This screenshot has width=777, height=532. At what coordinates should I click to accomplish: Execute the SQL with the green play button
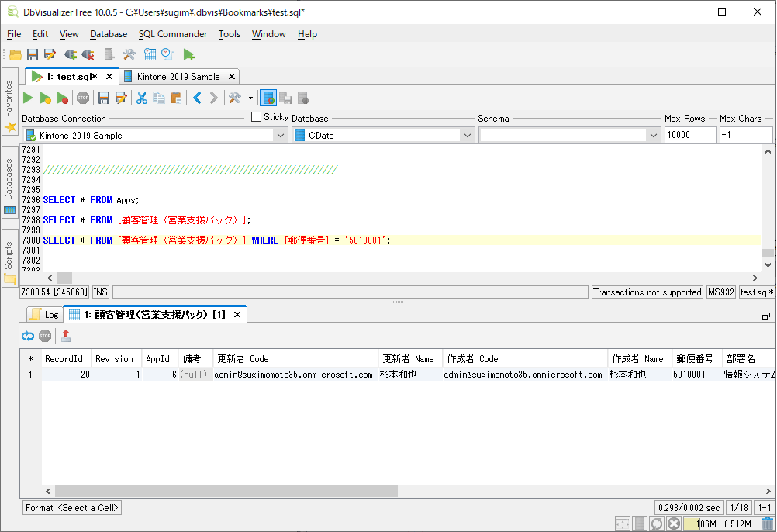coord(28,98)
